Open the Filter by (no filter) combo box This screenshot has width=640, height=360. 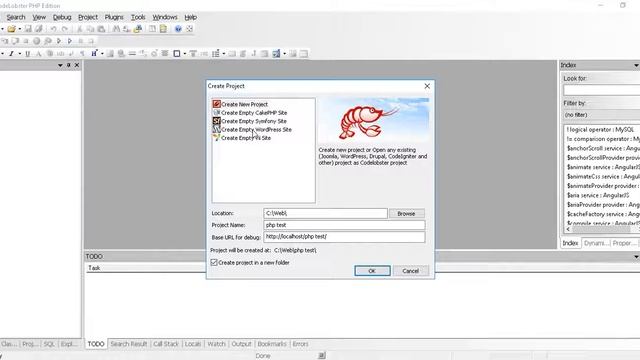pos(601,115)
